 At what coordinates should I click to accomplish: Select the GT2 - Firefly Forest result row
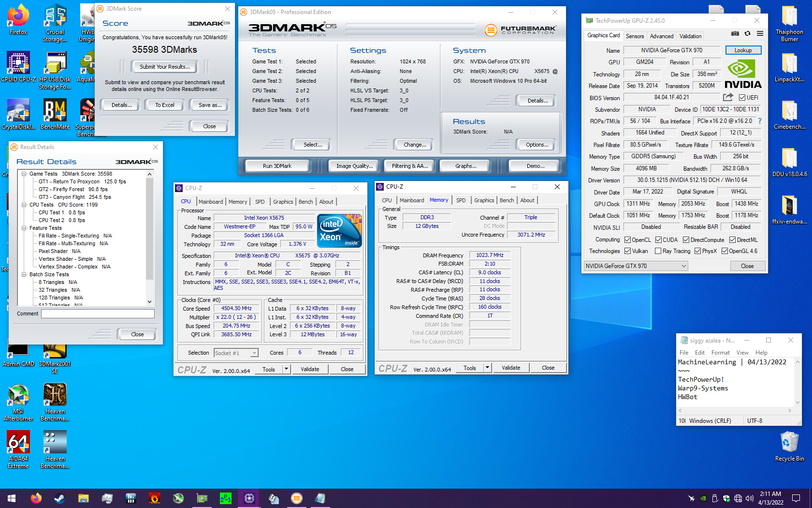click(x=73, y=189)
